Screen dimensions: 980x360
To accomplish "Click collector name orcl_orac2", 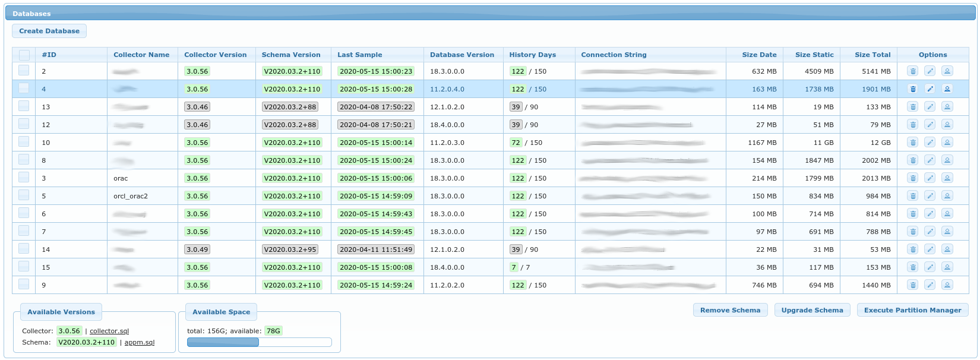I will pyautogui.click(x=131, y=196).
